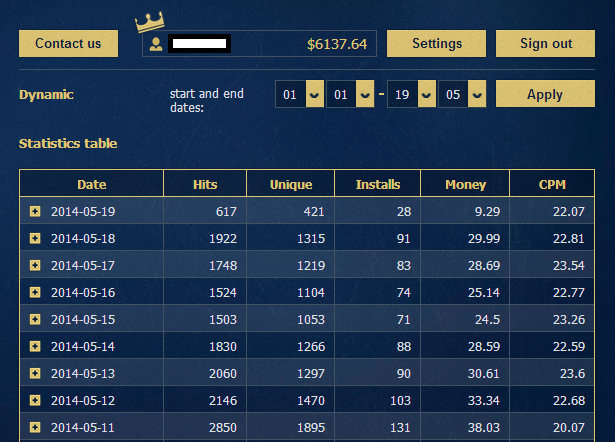Sign out of the account
The height and width of the screenshot is (442, 615).
pyautogui.click(x=545, y=44)
